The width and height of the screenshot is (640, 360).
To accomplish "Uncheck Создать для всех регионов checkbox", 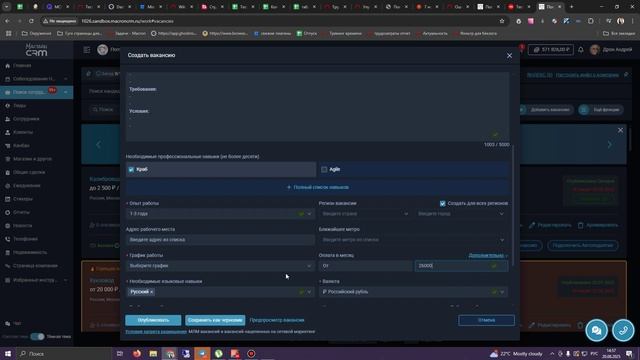I will click(x=442, y=203).
